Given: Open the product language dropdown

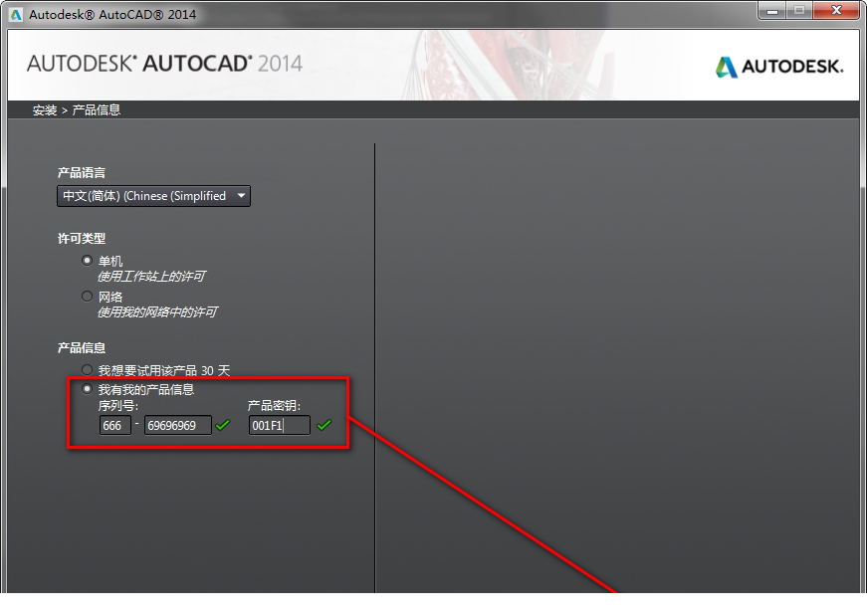Looking at the screenshot, I should point(153,196).
